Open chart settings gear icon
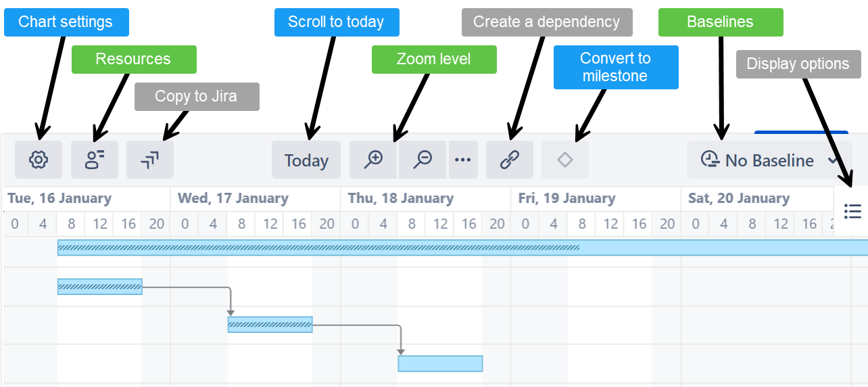868x387 pixels. pyautogui.click(x=39, y=160)
